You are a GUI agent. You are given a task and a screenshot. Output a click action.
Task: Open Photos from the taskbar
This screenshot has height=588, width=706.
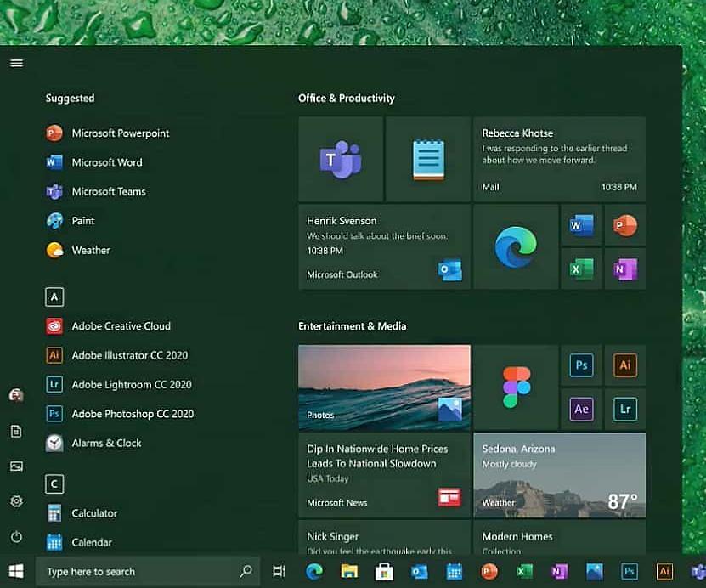point(595,571)
